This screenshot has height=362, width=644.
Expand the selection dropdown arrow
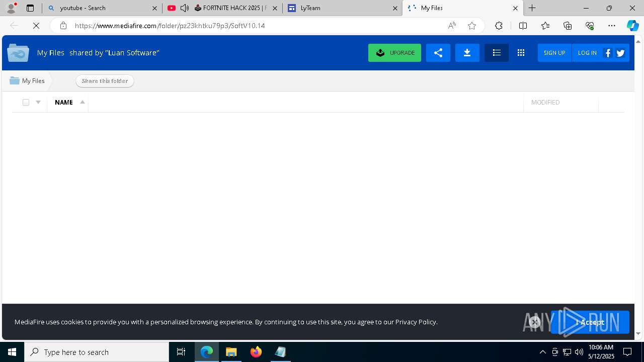coord(38,102)
